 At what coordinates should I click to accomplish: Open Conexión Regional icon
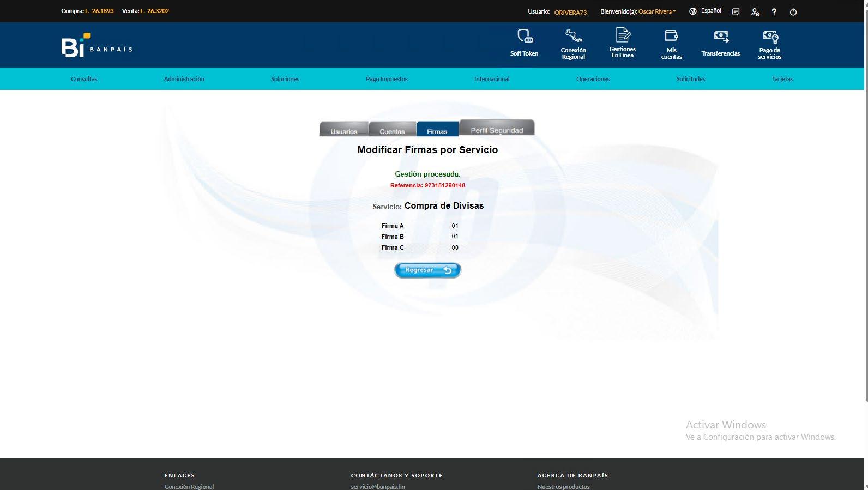point(573,36)
